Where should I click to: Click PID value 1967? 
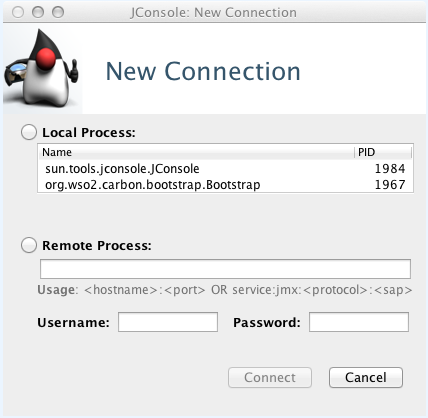pos(390,185)
